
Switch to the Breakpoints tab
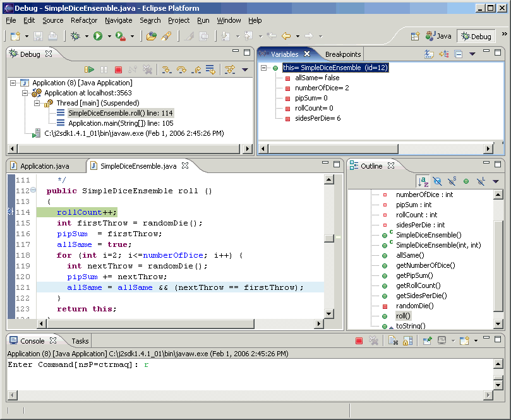343,54
